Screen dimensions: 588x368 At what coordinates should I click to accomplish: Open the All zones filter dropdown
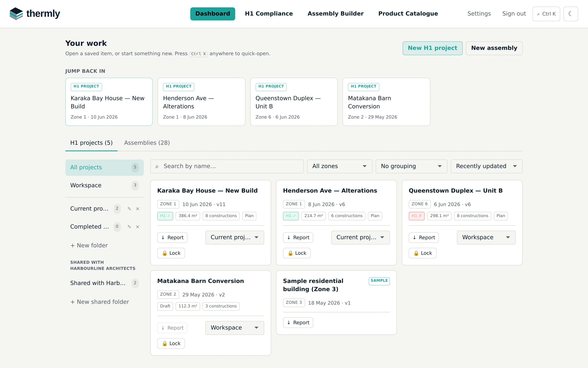(340, 166)
